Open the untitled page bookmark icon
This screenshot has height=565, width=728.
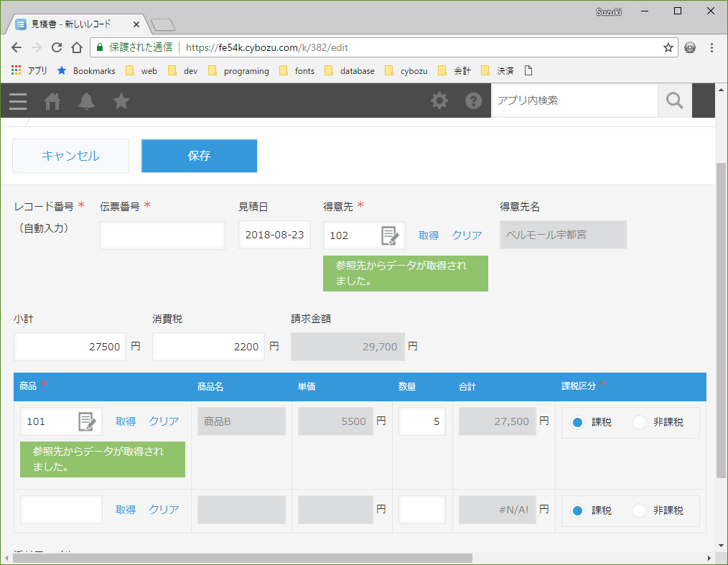click(x=528, y=70)
